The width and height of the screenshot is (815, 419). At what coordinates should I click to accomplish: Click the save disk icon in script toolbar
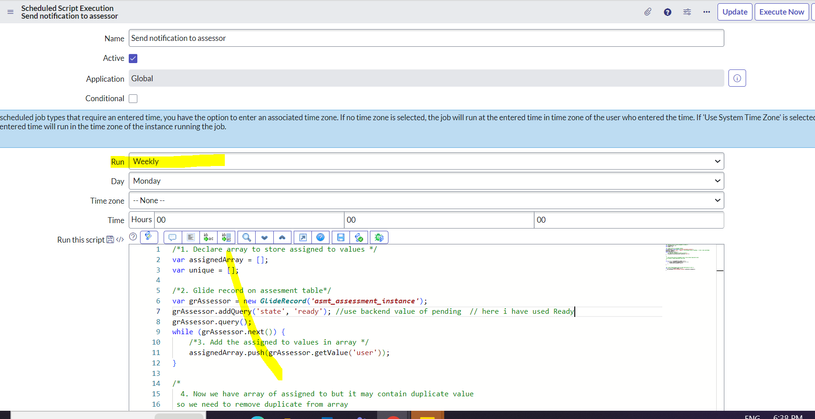click(341, 237)
